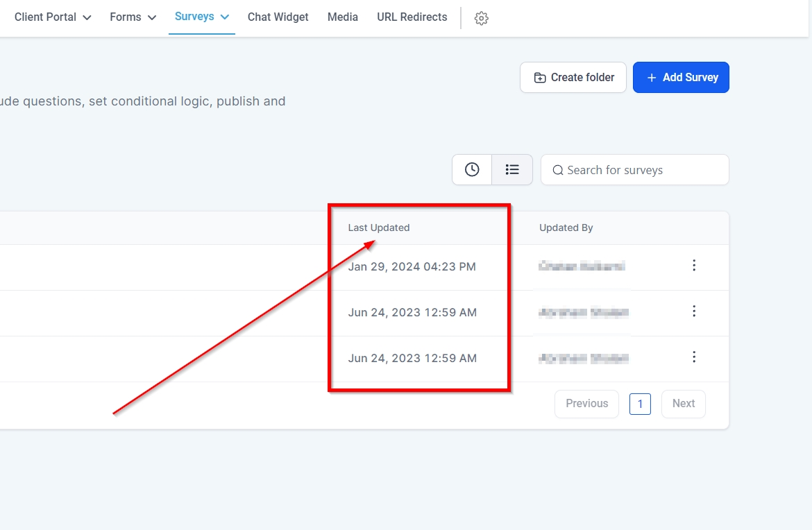This screenshot has width=812, height=530.
Task: Switch to the Media tab
Action: point(343,17)
